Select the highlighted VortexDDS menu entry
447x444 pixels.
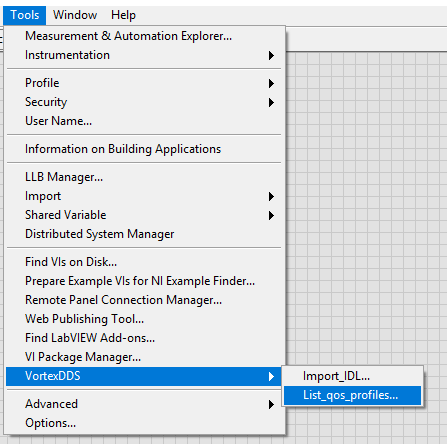[144, 376]
